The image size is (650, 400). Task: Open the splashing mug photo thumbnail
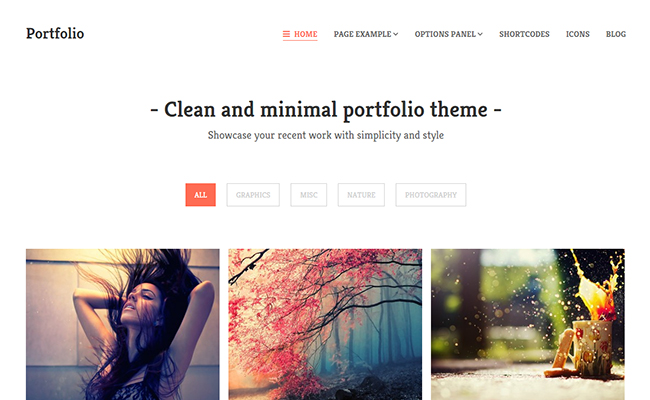coord(528,324)
